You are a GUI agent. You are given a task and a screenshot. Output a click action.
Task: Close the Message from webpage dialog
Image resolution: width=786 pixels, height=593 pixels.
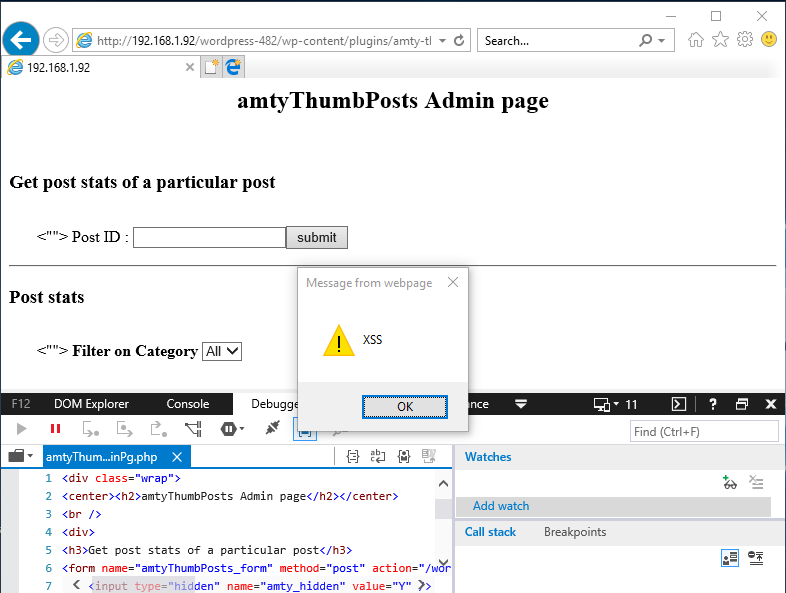[453, 282]
